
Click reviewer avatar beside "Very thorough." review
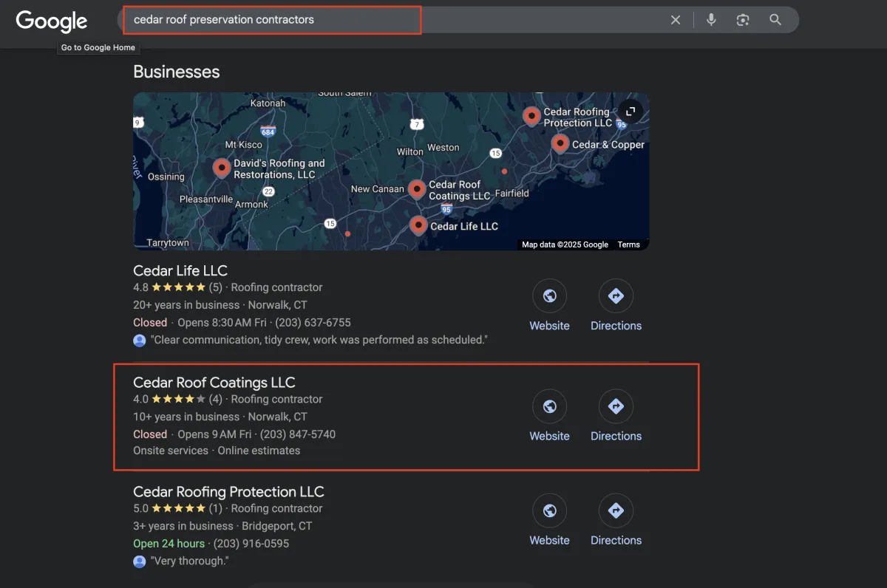point(140,561)
